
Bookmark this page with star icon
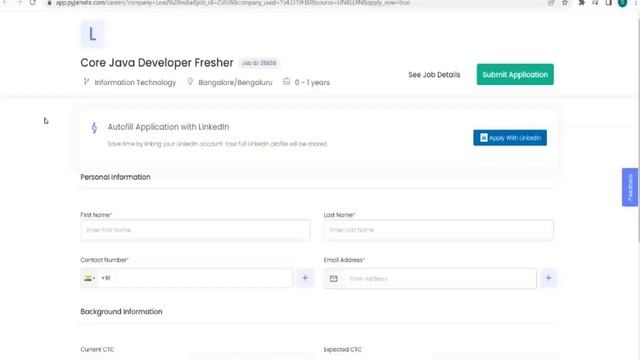565,3
